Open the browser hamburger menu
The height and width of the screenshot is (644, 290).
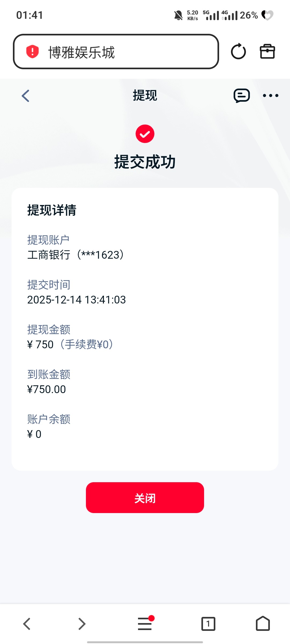[145, 624]
